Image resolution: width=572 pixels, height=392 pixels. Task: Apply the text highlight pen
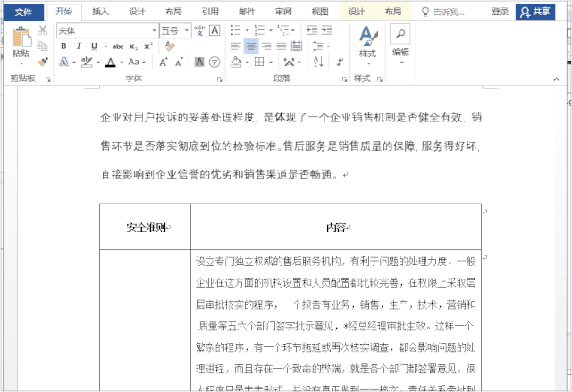tap(87, 62)
